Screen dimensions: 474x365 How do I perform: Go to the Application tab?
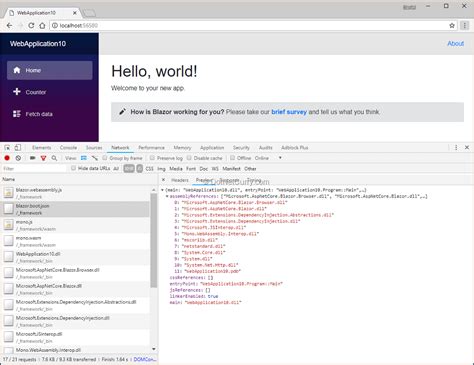(212, 147)
